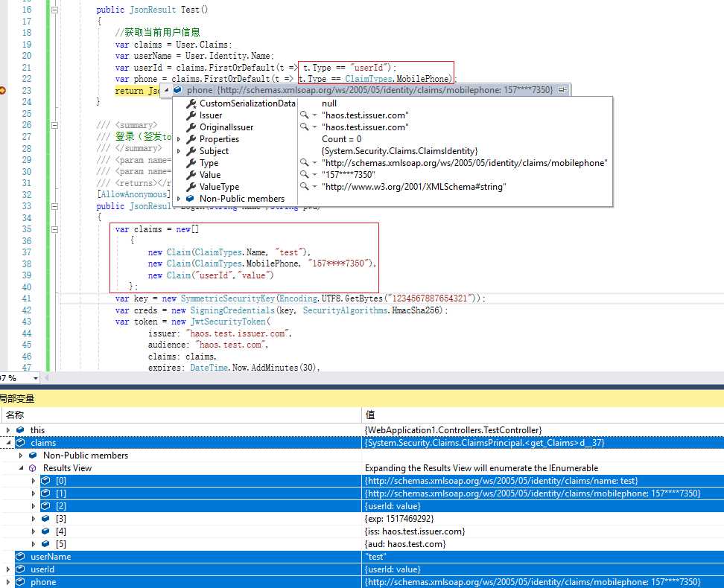
Task: Collapse the Test method outline on line 16
Action: 54,10
